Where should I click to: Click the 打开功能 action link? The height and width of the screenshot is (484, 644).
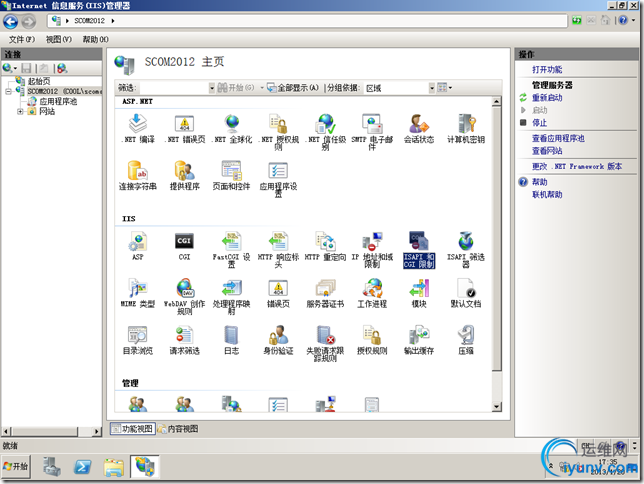547,69
